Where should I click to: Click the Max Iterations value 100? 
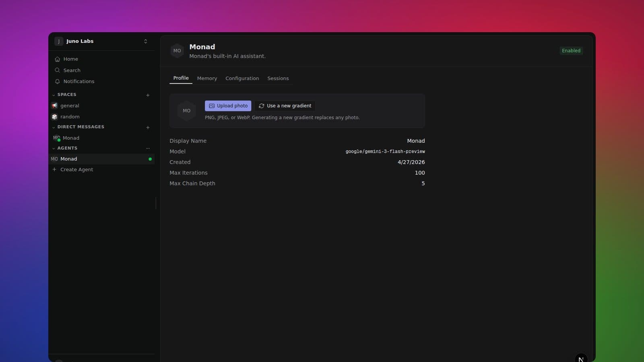[420, 173]
